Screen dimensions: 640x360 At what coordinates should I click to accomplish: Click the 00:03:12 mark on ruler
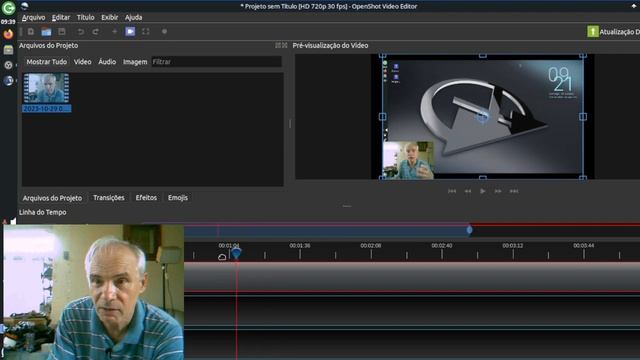point(513,246)
